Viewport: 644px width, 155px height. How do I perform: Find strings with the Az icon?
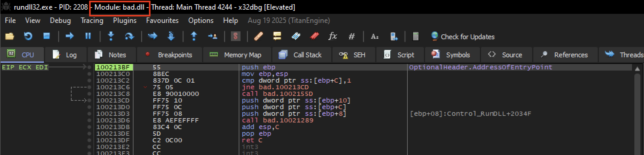375,37
